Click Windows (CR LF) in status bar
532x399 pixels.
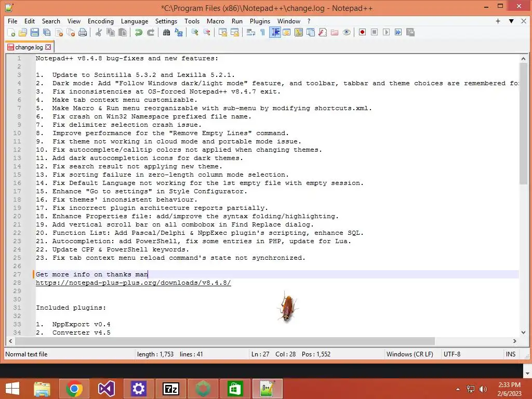tap(409, 354)
